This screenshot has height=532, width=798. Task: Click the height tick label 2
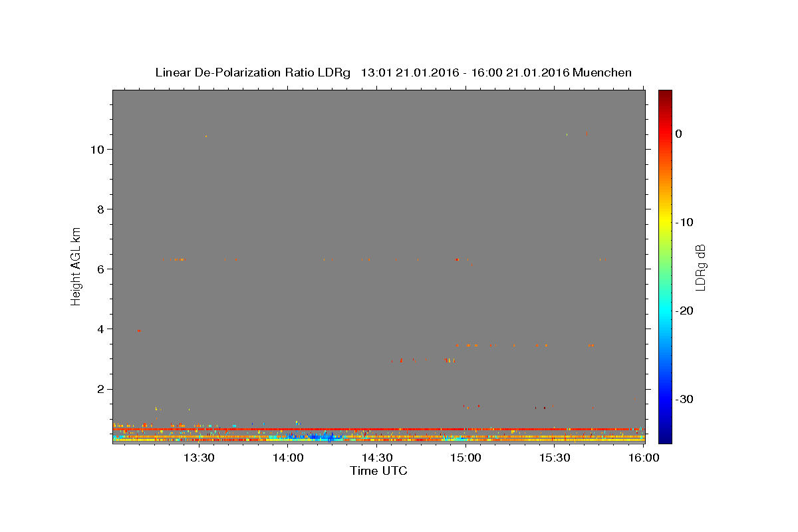coord(100,388)
